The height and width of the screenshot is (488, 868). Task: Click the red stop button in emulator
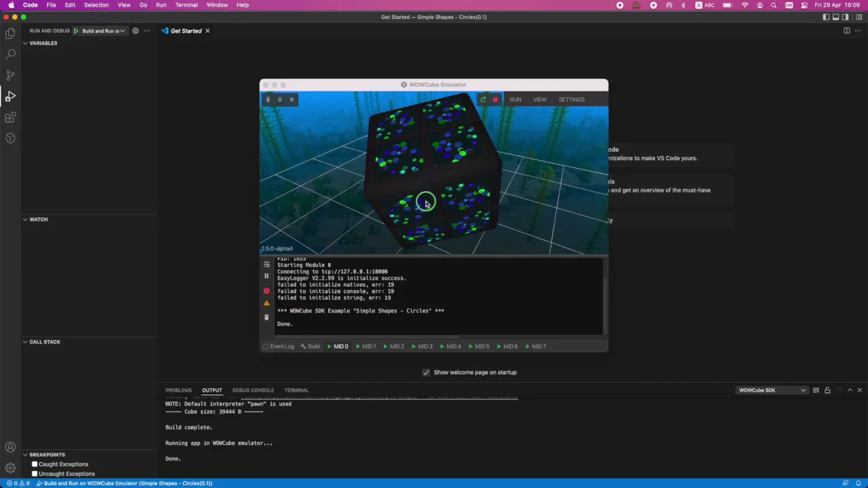(495, 100)
